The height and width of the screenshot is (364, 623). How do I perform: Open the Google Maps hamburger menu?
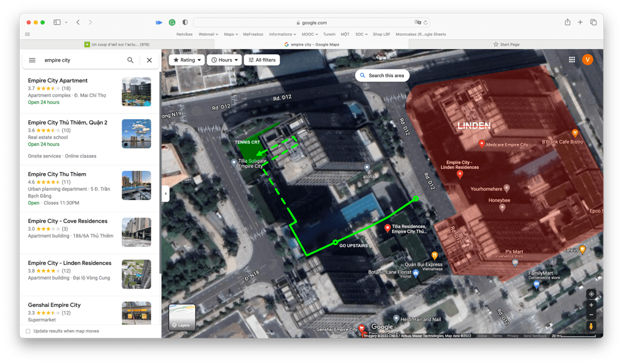(32, 60)
